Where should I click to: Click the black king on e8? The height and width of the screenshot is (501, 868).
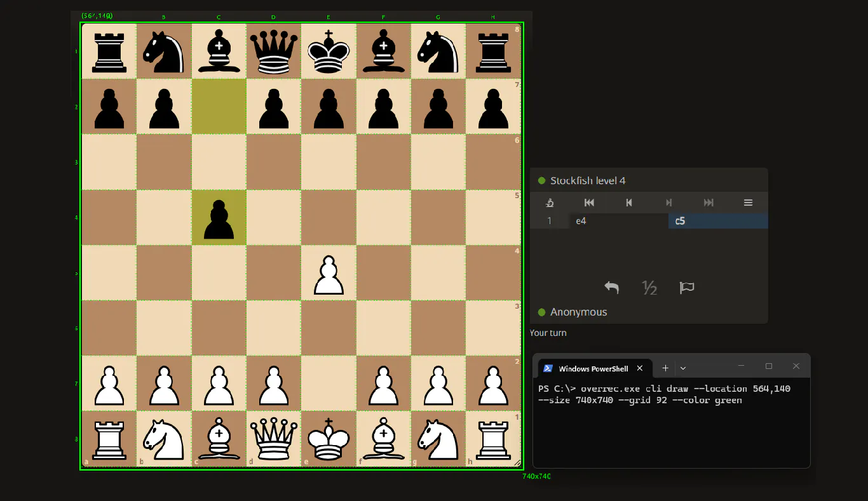tap(329, 52)
